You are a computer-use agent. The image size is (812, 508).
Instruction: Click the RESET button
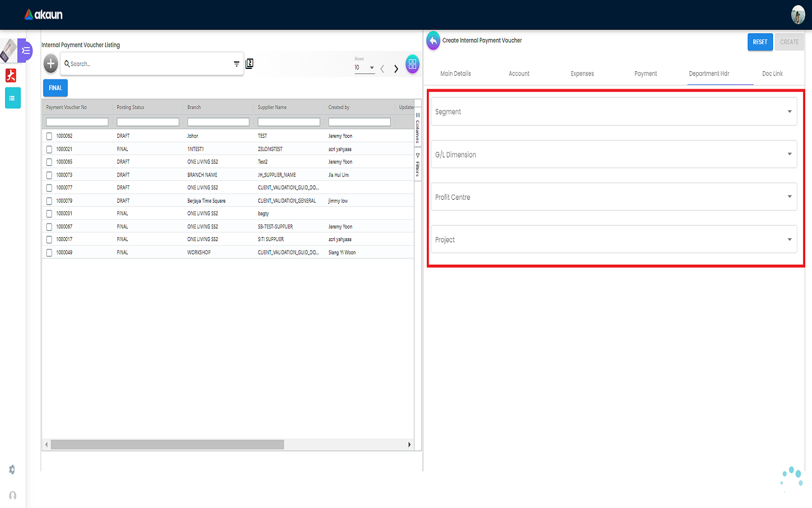coord(760,42)
